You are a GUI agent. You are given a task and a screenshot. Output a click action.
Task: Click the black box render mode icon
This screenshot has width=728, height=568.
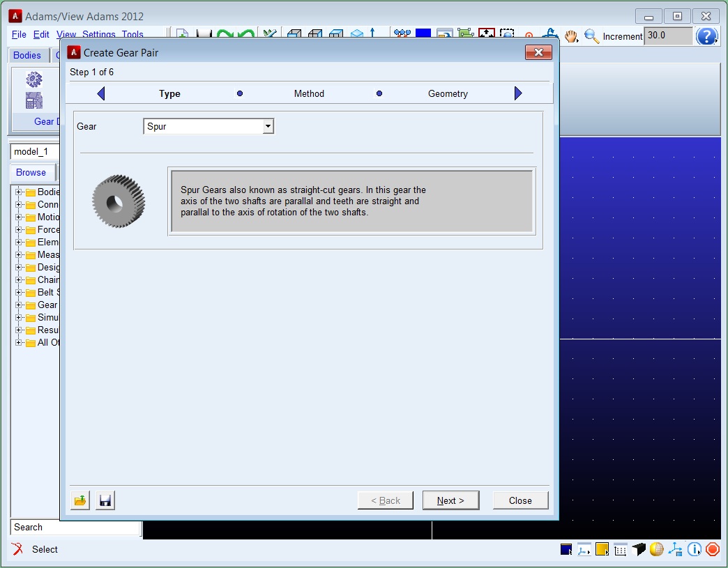click(x=639, y=549)
